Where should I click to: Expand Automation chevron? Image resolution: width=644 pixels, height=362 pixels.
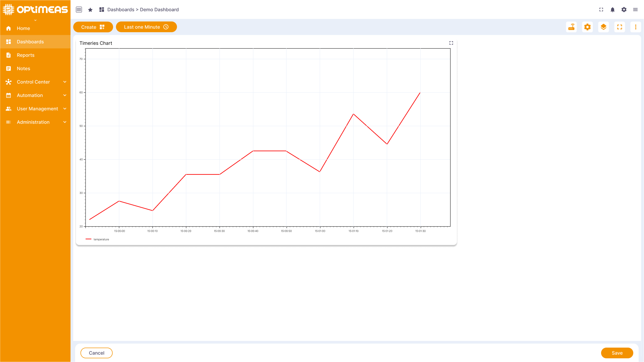(x=65, y=95)
